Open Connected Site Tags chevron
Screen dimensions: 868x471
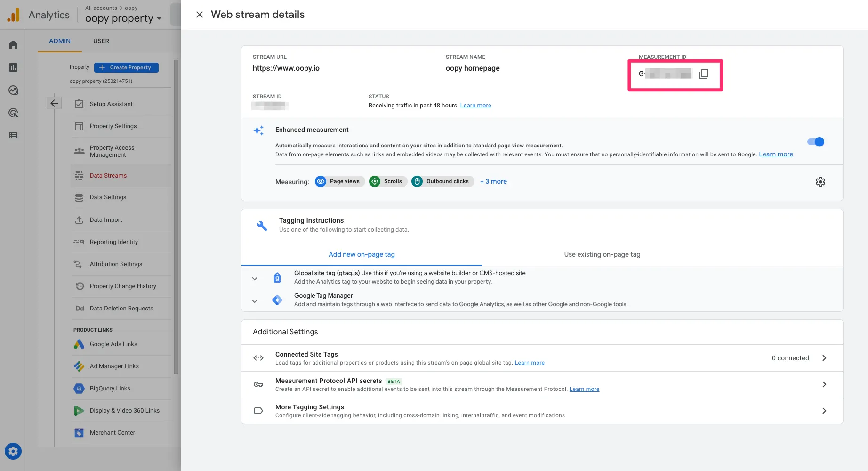pyautogui.click(x=824, y=358)
